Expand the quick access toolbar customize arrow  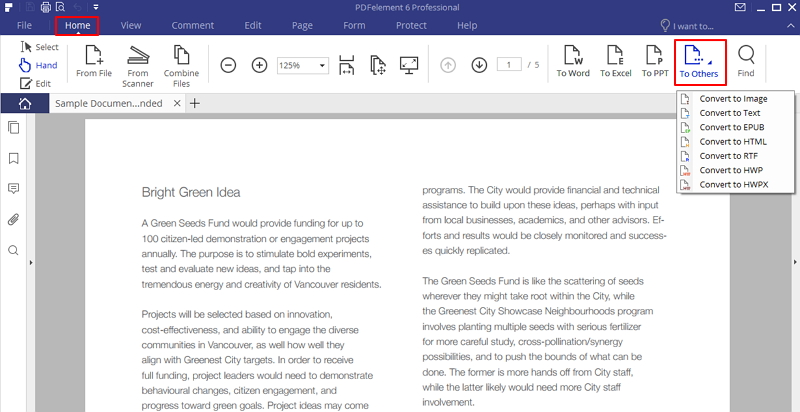(x=96, y=7)
